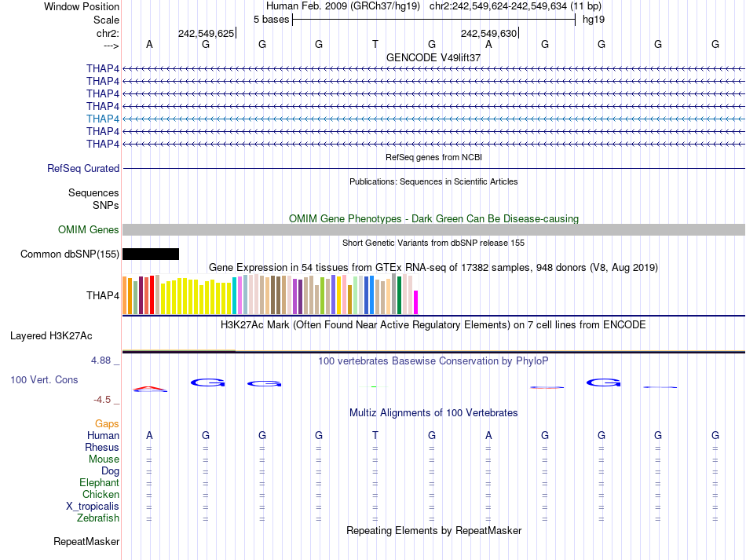Click the hg19 label beside scale bar

pos(594,20)
